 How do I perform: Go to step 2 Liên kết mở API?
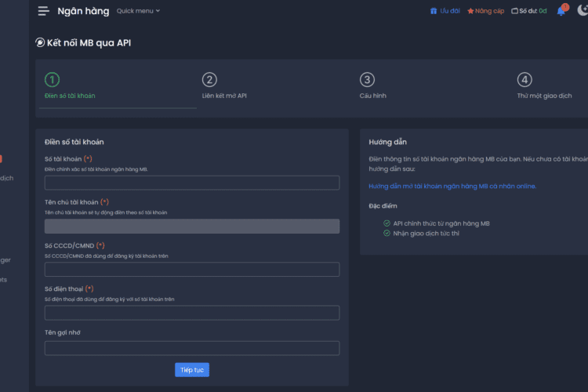209,79
